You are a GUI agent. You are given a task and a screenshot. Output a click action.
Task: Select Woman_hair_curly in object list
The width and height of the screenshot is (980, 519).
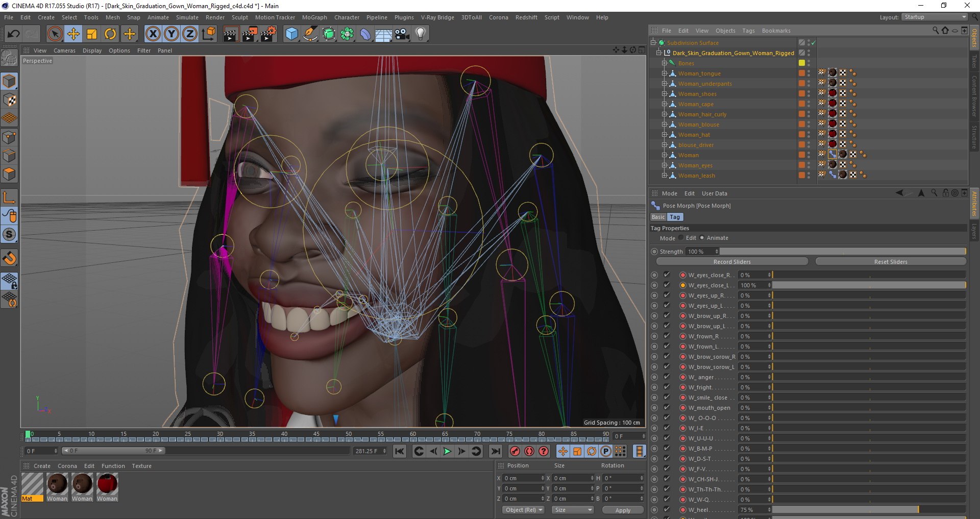coord(702,114)
